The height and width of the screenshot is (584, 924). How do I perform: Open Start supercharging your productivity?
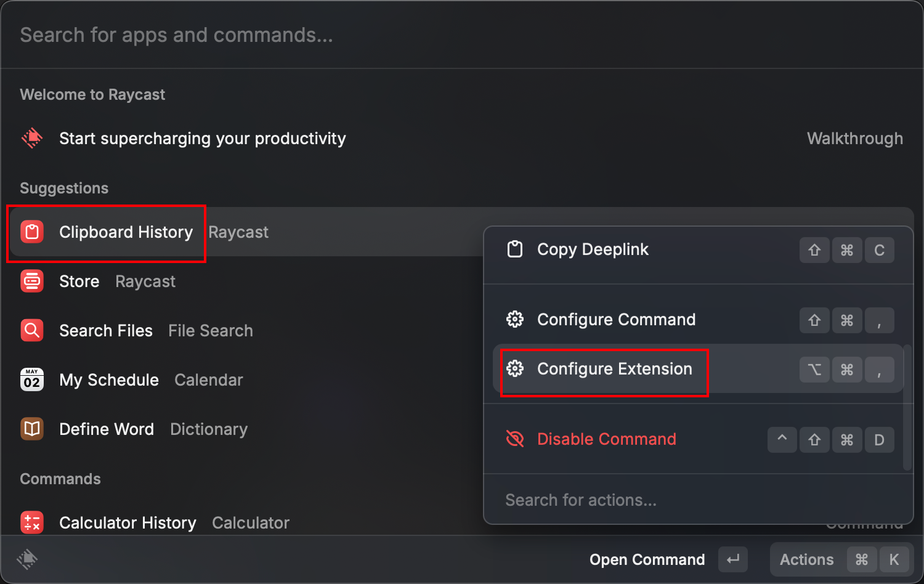tap(462, 138)
